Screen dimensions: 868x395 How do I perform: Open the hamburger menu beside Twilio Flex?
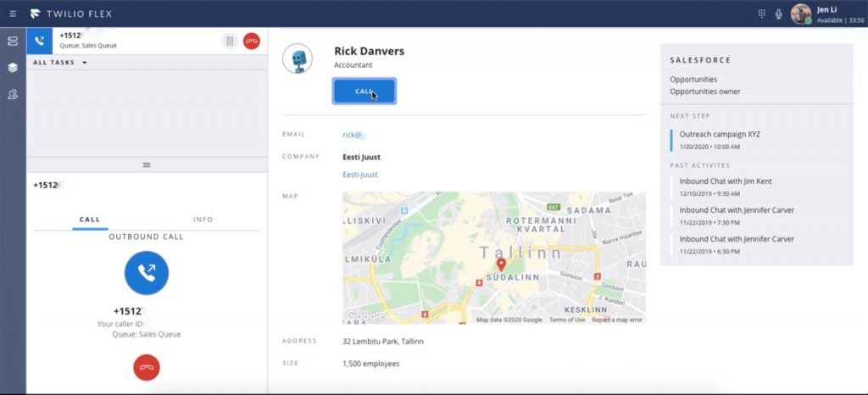point(13,14)
